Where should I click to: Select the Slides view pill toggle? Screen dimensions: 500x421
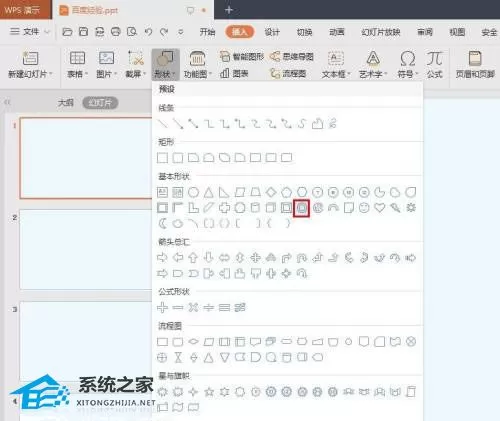tap(100, 103)
